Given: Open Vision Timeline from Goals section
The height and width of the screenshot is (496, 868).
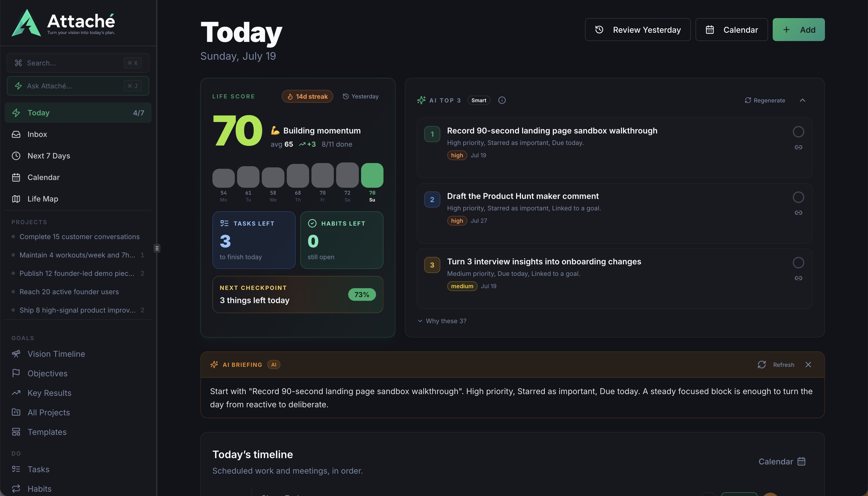Looking at the screenshot, I should (x=78, y=354).
